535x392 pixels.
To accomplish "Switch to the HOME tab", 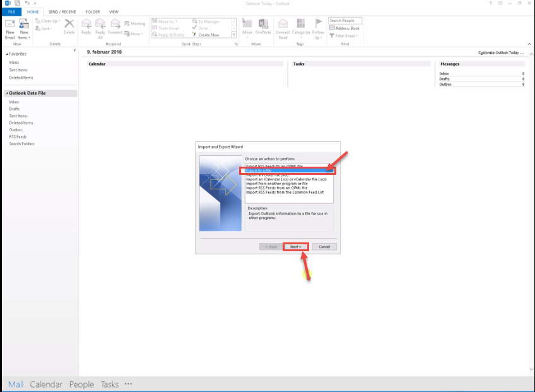I will (x=33, y=11).
